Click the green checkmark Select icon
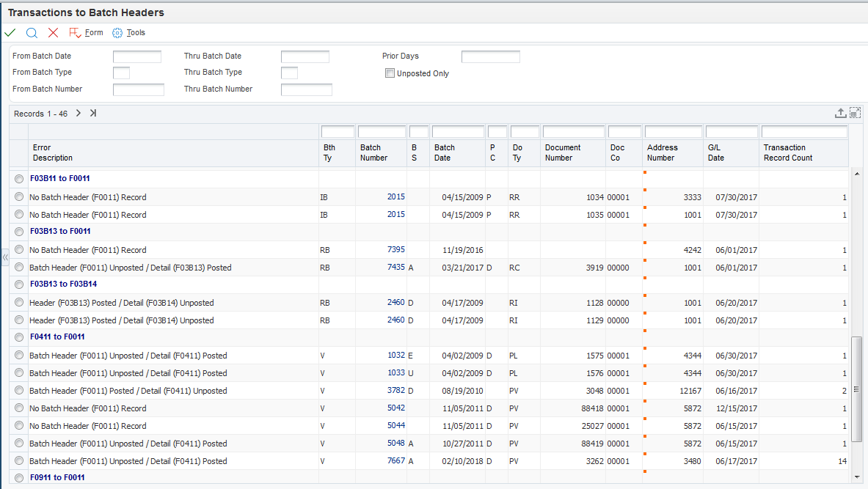The width and height of the screenshot is (868, 489). pyautogui.click(x=10, y=33)
